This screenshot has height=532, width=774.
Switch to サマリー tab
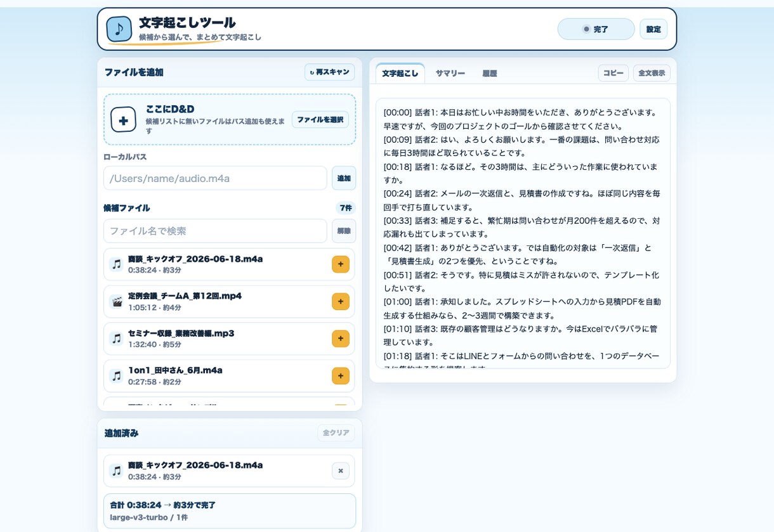tap(450, 74)
